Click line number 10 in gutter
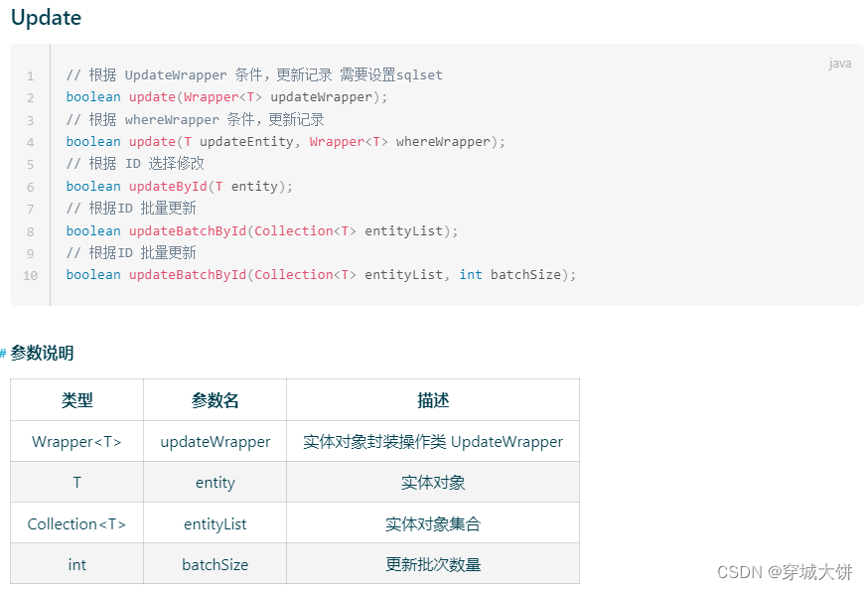 click(x=31, y=275)
